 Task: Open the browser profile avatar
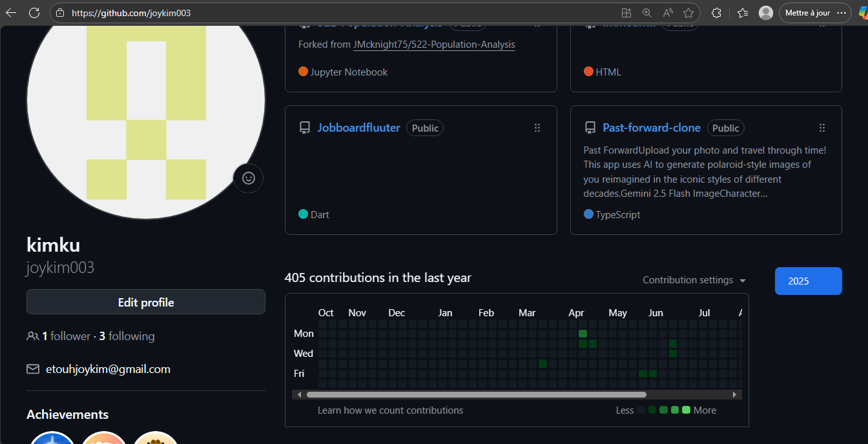(766, 13)
